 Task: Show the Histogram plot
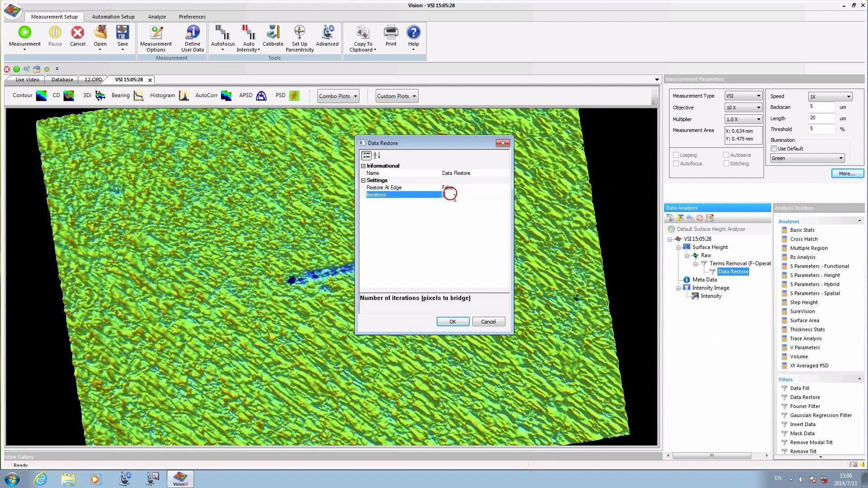point(184,96)
